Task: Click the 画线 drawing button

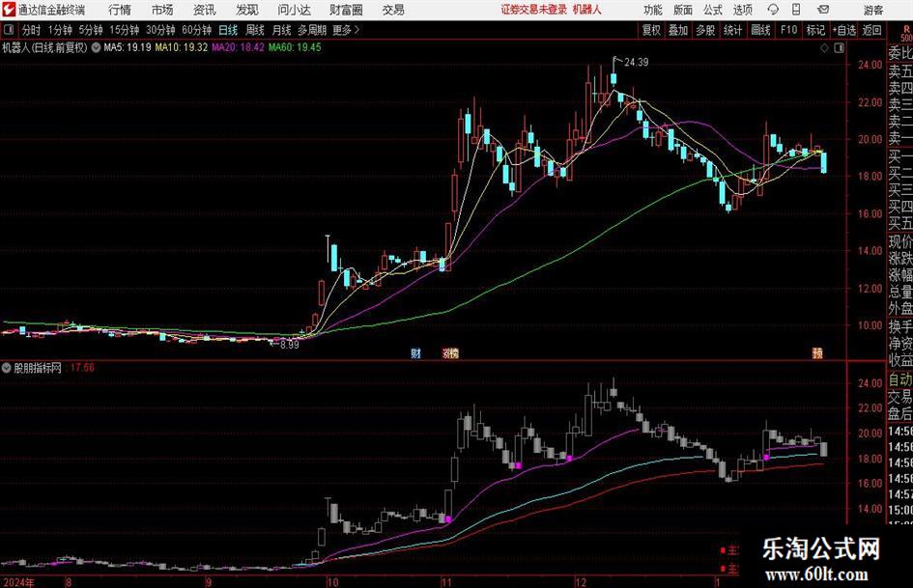Action: tap(760, 30)
